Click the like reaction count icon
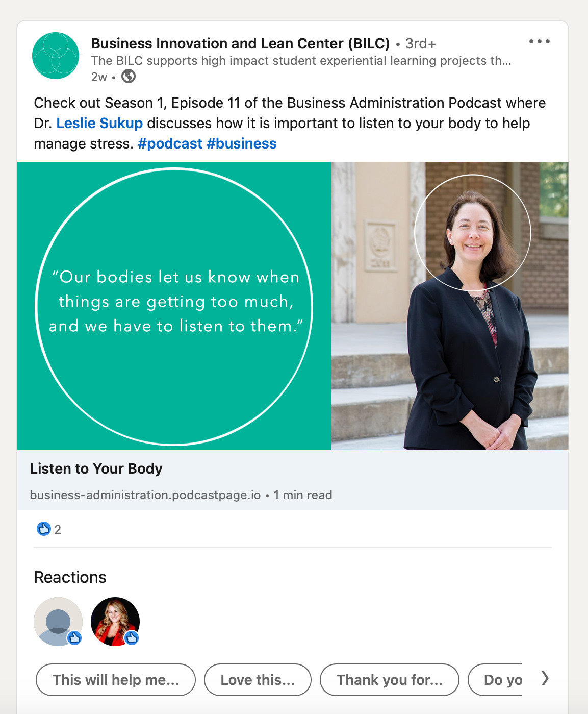This screenshot has width=588, height=714. 44,529
